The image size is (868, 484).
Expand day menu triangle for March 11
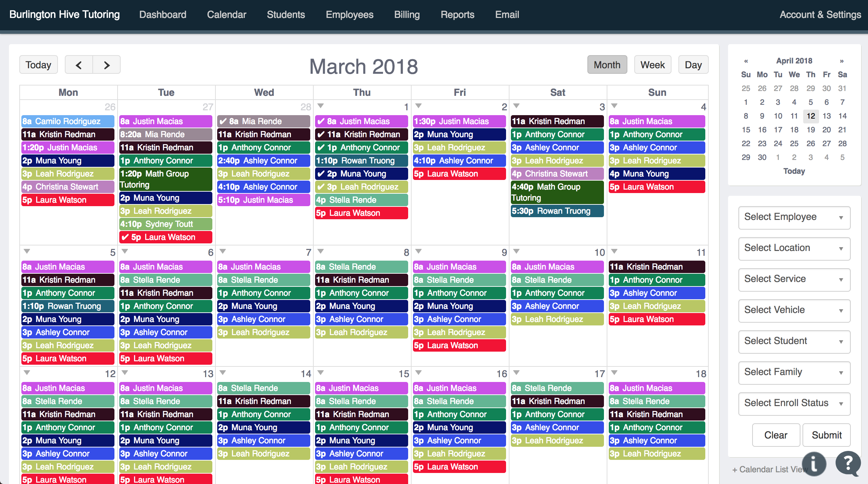tap(614, 251)
